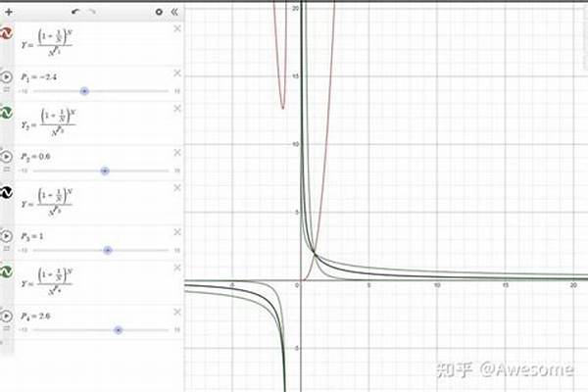Play the P2 slider animation
This screenshot has height=392, width=588.
[6, 157]
